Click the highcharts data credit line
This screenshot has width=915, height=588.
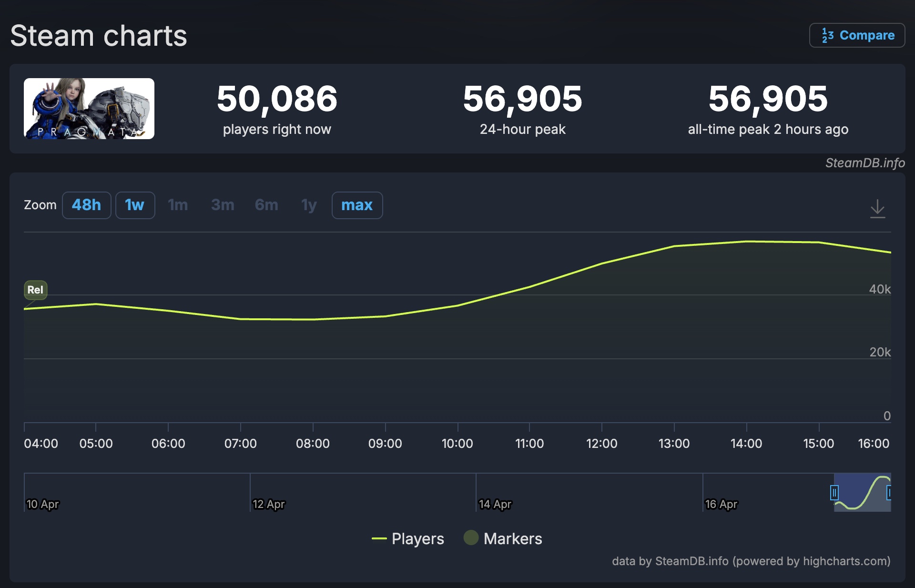[751, 561]
